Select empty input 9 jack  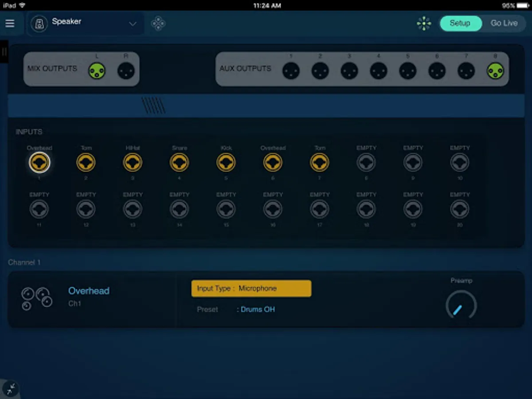coord(413,163)
